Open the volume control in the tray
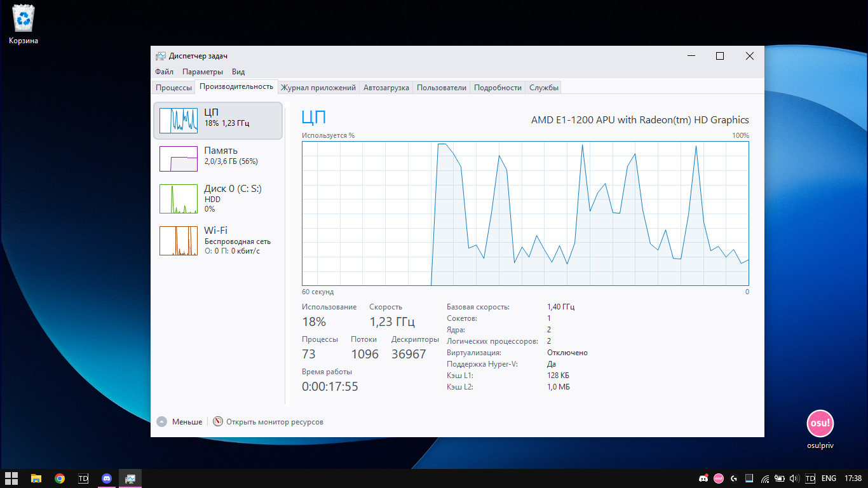 [x=794, y=478]
